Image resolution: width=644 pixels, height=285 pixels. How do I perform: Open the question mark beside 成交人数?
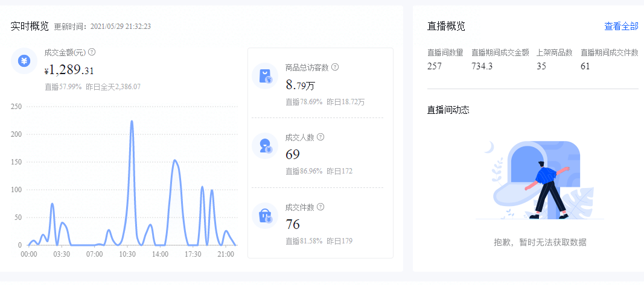tap(320, 137)
